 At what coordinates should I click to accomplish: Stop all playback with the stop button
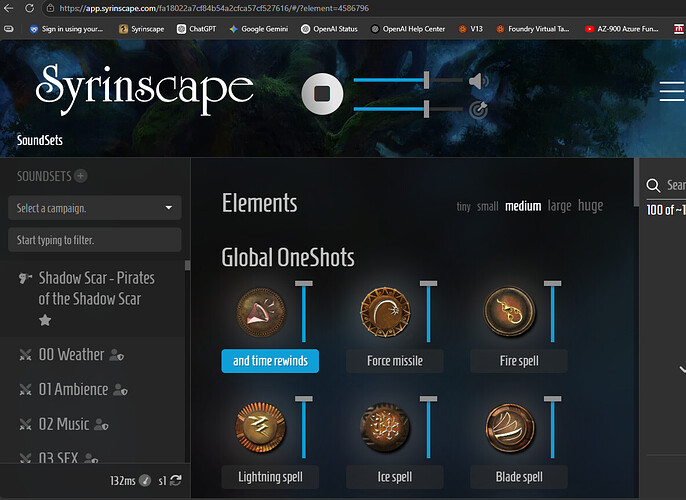coord(322,94)
